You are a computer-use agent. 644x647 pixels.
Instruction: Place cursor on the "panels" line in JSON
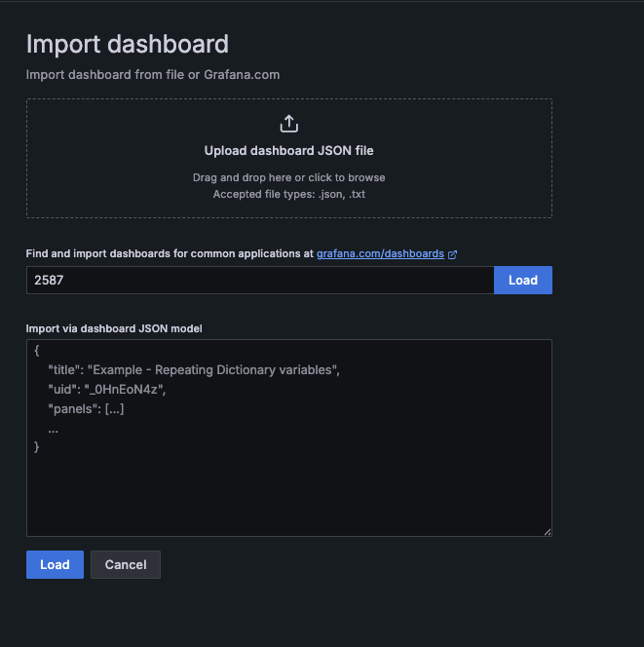coord(86,409)
